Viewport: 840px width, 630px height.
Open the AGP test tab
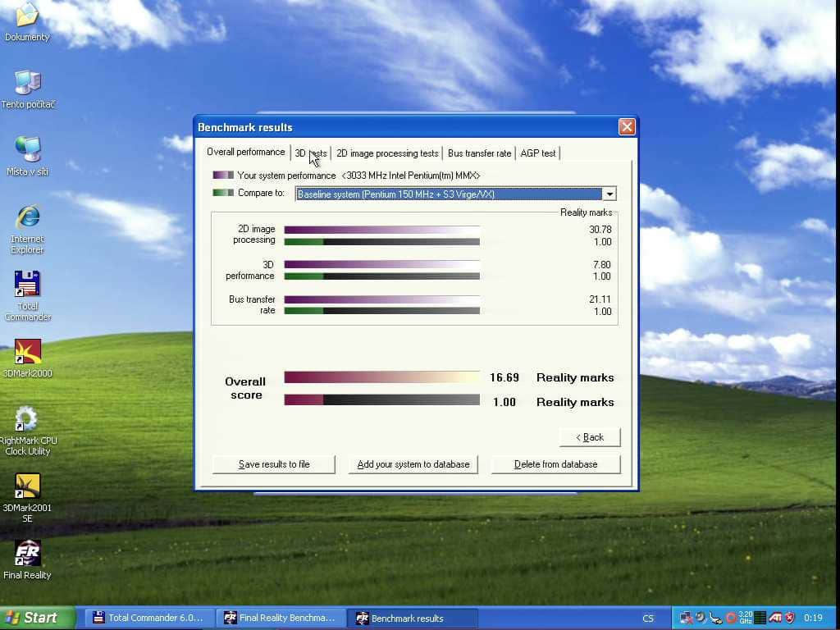coord(538,153)
